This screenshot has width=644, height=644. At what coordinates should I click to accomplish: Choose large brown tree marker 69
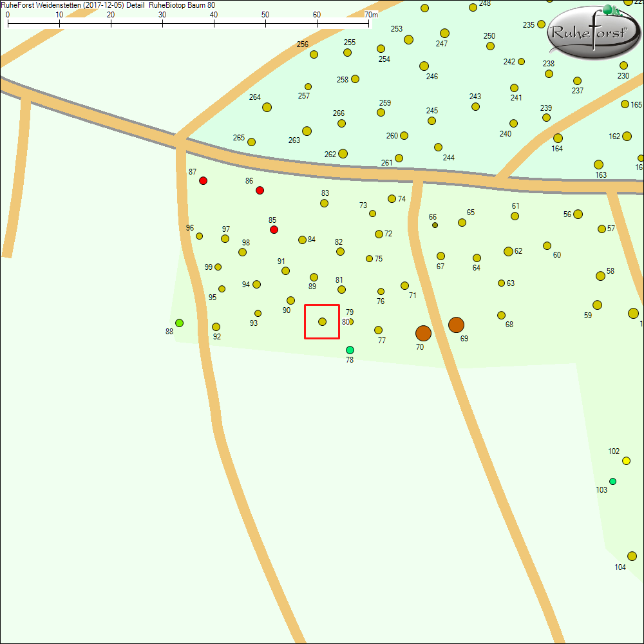(456, 325)
